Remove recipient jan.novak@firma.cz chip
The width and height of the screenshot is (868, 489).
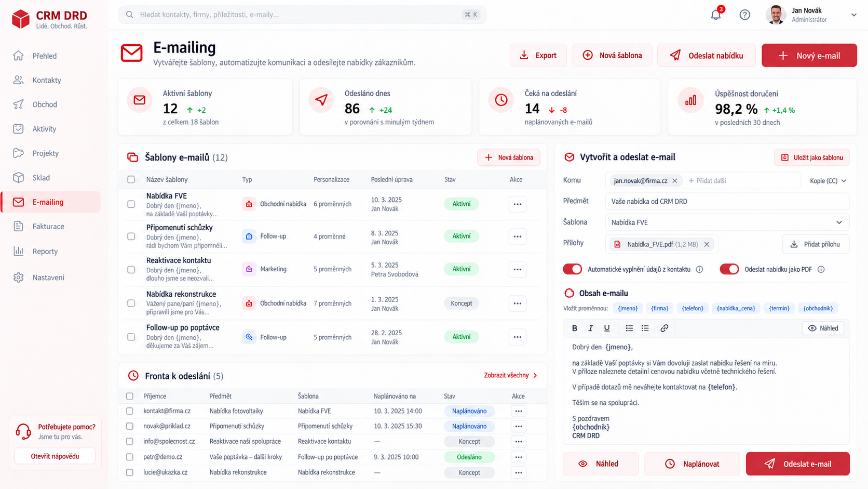tap(674, 181)
